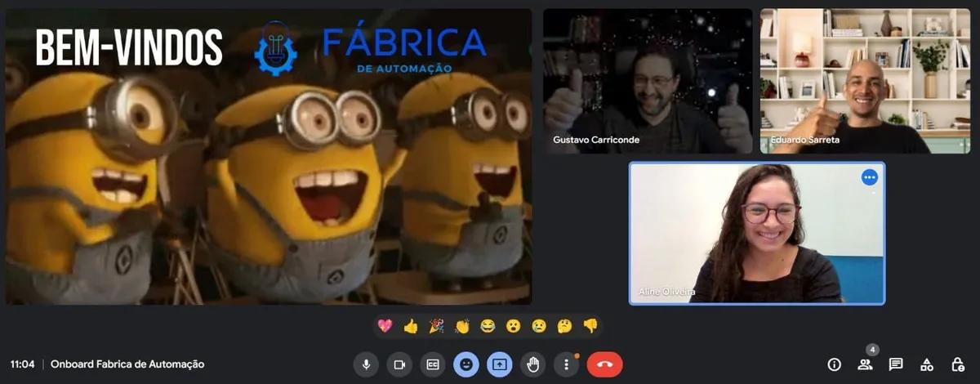Mute the microphone
Viewport: 980px width, 384px height.
click(x=366, y=364)
